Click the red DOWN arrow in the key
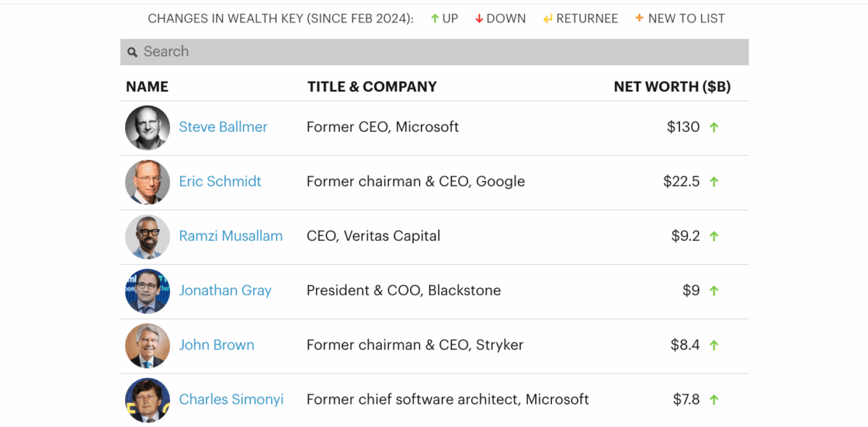Screen dimensions: 868x427 coord(479,19)
